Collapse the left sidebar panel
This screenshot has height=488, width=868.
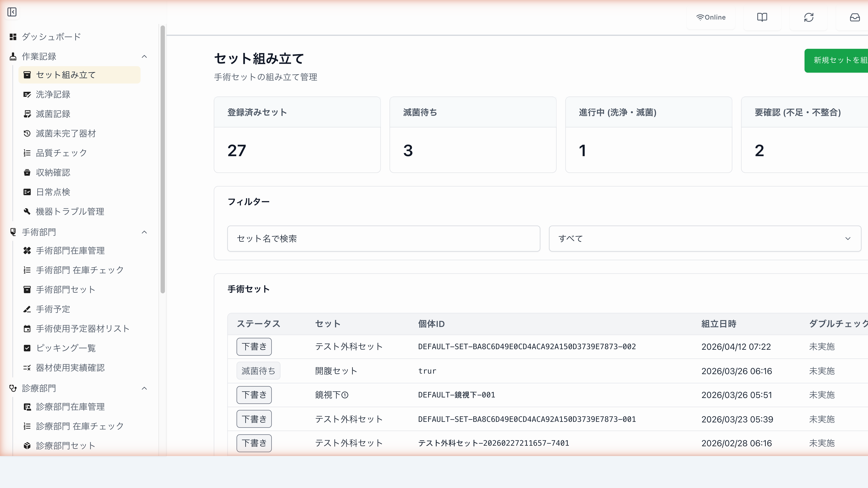pyautogui.click(x=12, y=12)
